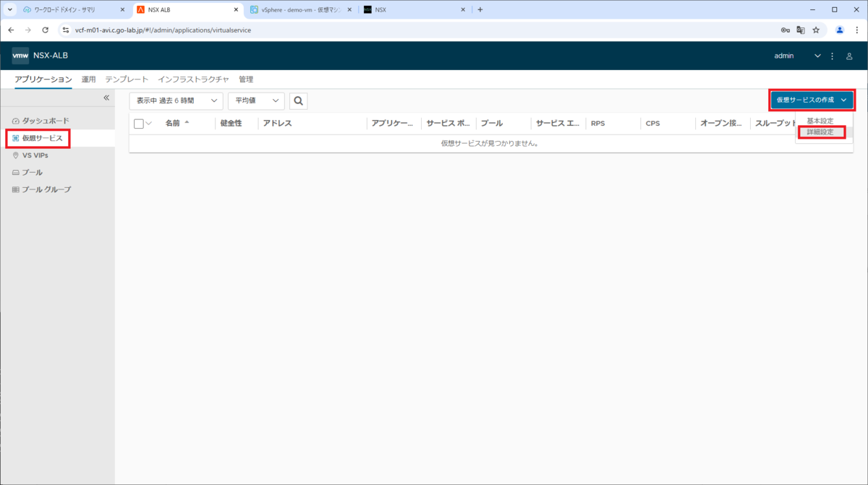Close the vSphere demo-vm tab
Image resolution: width=868 pixels, height=485 pixels.
point(350,9)
